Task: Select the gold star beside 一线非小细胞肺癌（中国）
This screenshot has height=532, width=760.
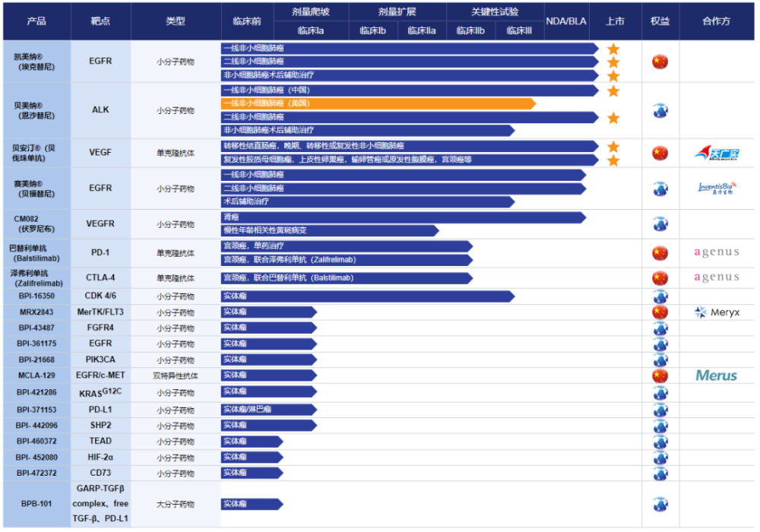Action: 613,91
